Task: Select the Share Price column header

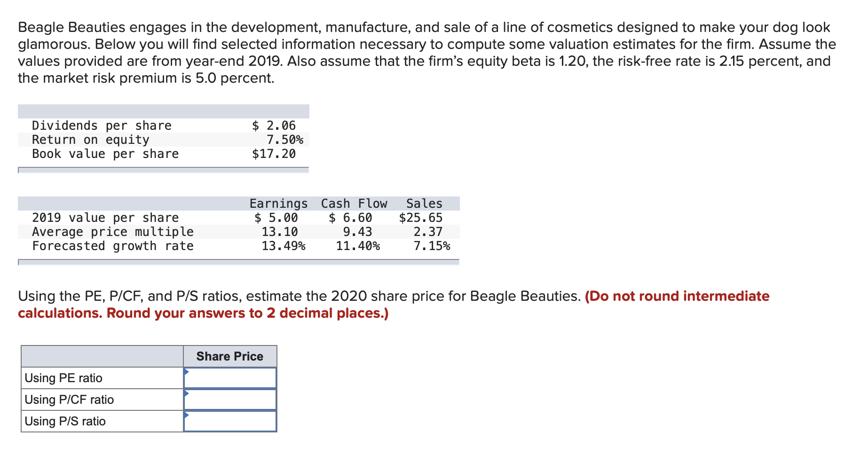Action: (230, 356)
